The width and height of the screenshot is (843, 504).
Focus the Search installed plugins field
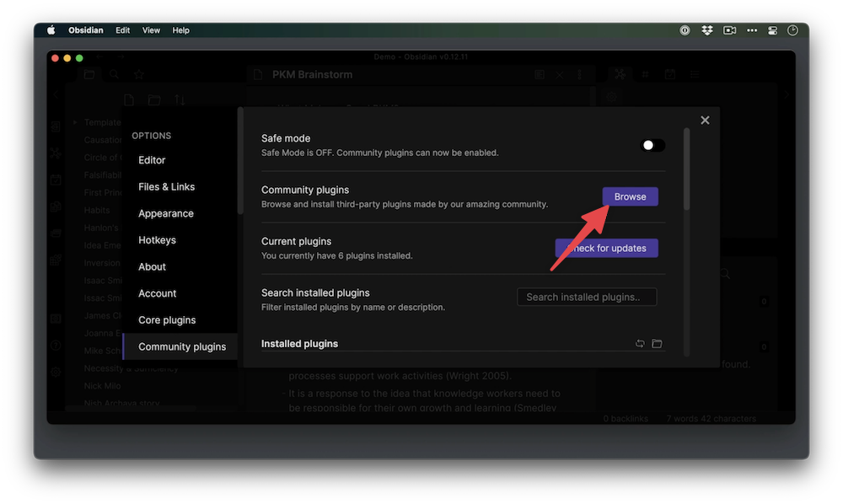pyautogui.click(x=587, y=298)
